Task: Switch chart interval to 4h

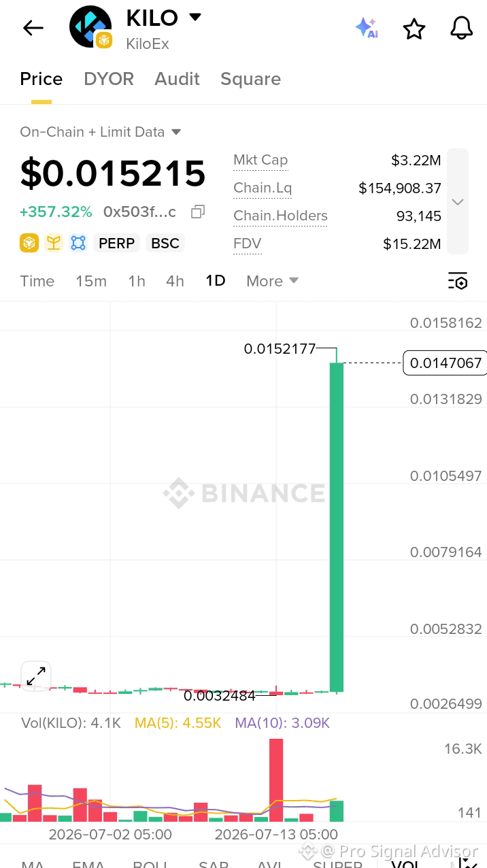Action: point(175,281)
